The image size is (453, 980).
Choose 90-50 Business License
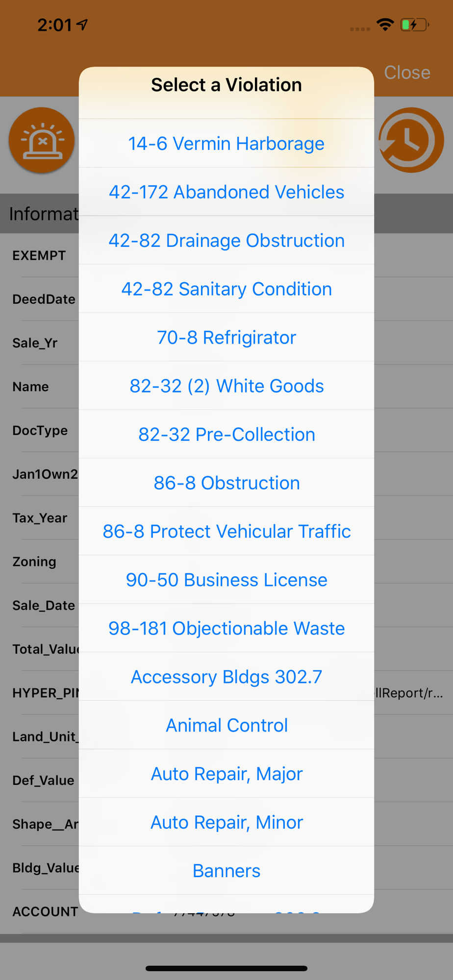pos(226,580)
